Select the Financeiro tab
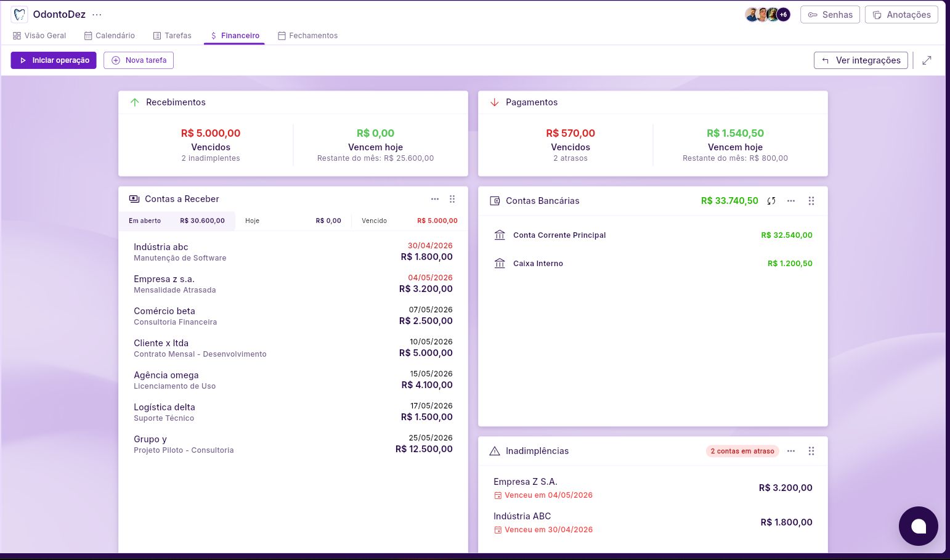 point(235,36)
